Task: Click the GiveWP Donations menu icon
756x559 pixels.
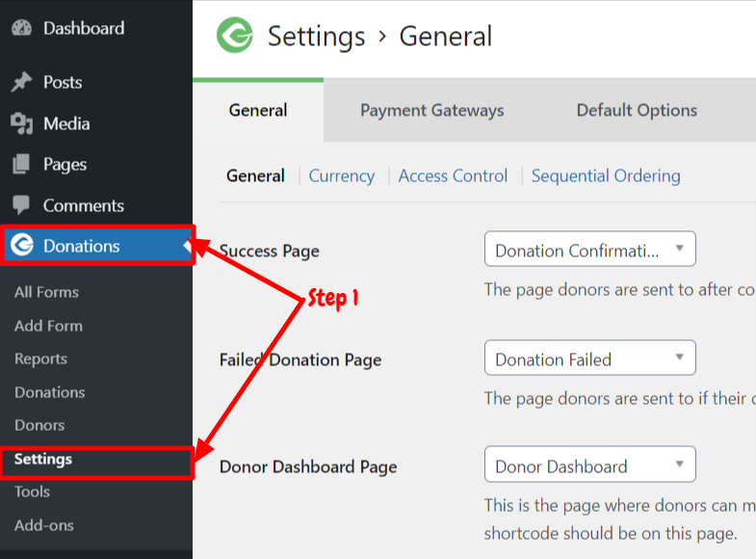Action: tap(22, 245)
